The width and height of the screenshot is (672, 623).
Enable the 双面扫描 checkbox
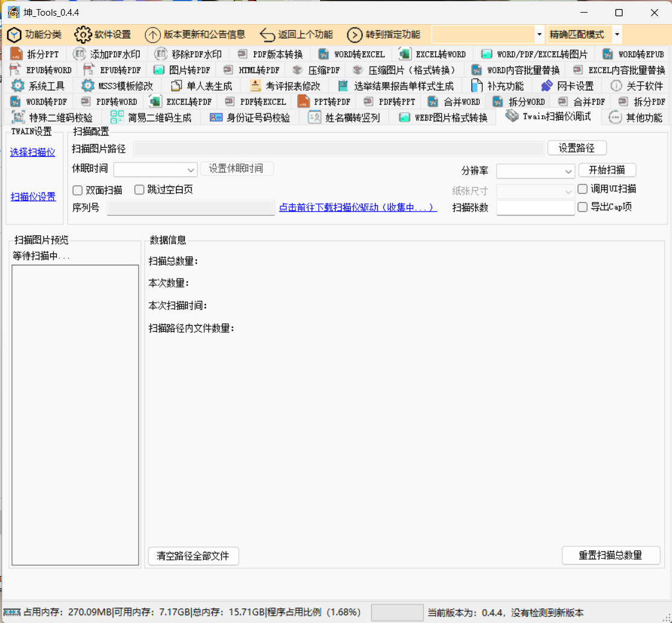click(77, 190)
